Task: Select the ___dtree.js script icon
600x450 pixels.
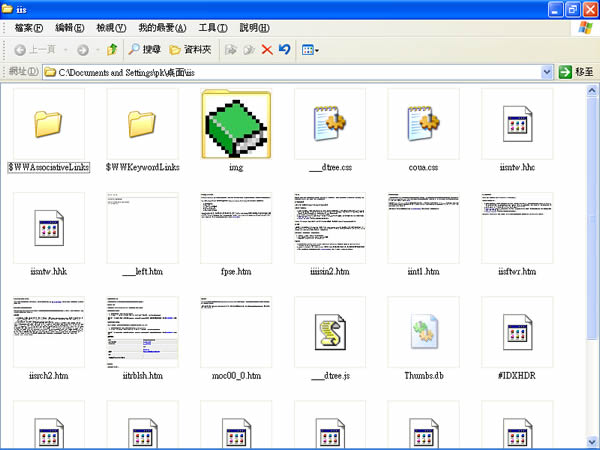Action: click(330, 332)
